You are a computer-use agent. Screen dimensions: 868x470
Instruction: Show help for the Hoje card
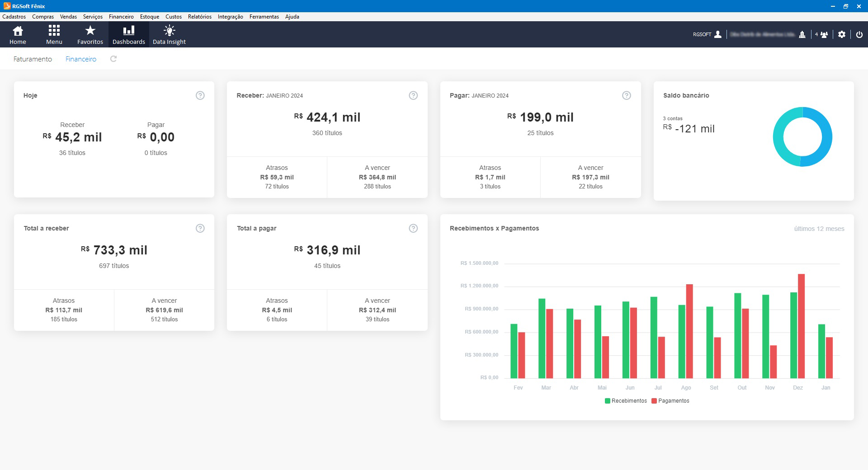(x=200, y=95)
